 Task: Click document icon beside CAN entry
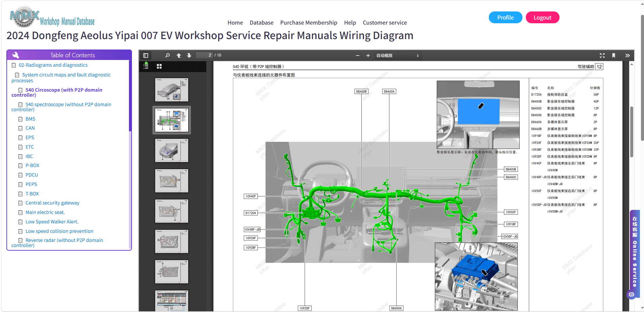coord(21,128)
